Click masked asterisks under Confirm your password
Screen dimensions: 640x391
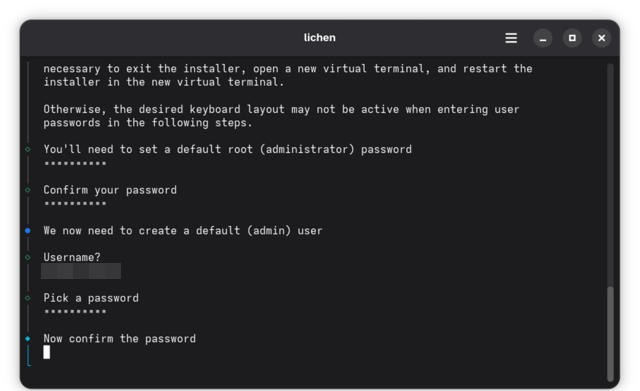click(75, 203)
